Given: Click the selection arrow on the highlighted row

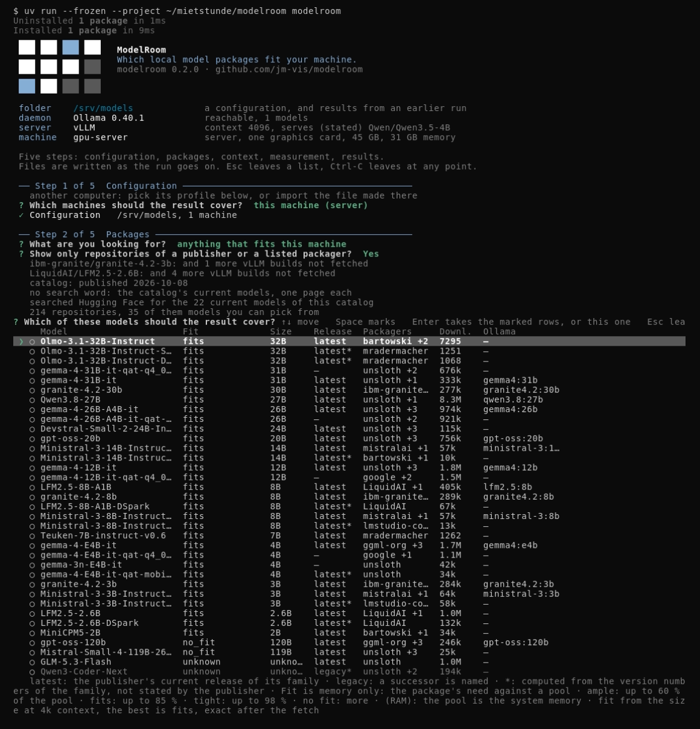Looking at the screenshot, I should [21, 342].
